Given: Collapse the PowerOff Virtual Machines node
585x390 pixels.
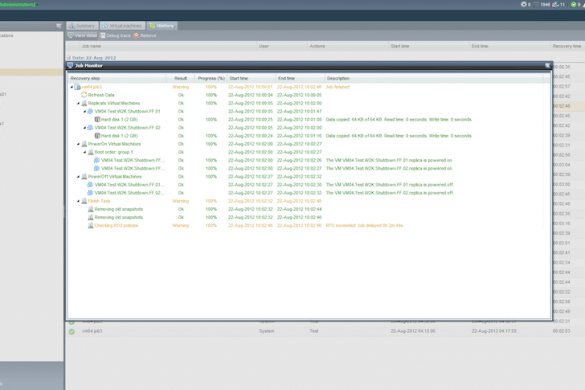Looking at the screenshot, I should click(78, 177).
